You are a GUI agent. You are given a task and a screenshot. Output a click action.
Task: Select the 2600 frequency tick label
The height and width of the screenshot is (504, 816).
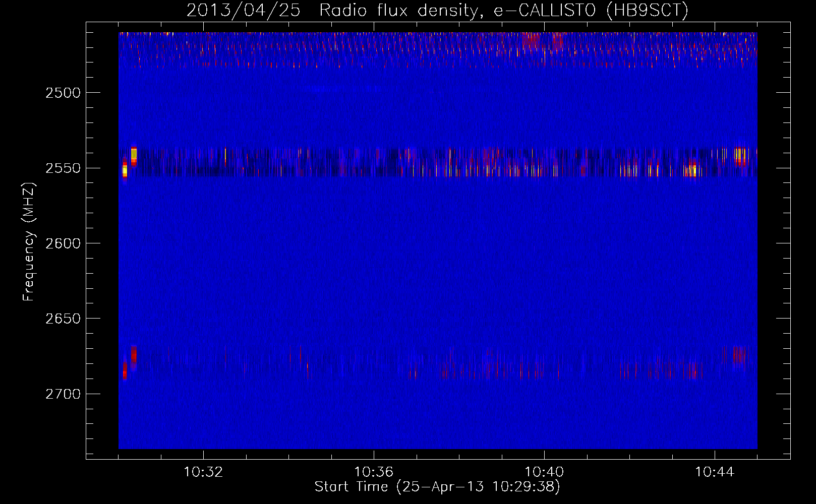(x=63, y=243)
